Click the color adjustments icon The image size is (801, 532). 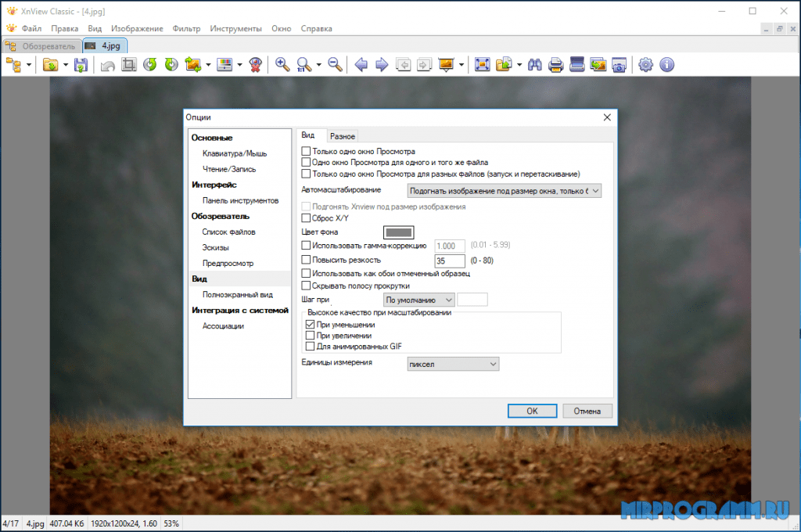pyautogui.click(x=224, y=65)
